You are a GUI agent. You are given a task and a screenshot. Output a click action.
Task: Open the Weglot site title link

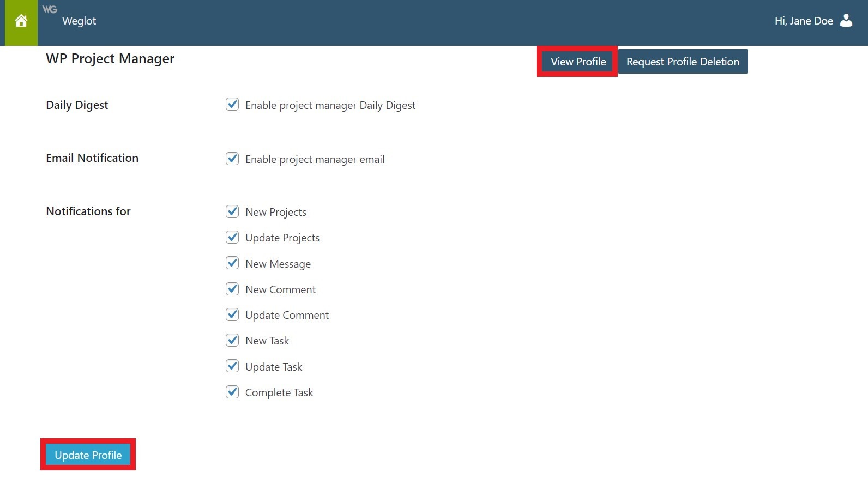point(79,21)
